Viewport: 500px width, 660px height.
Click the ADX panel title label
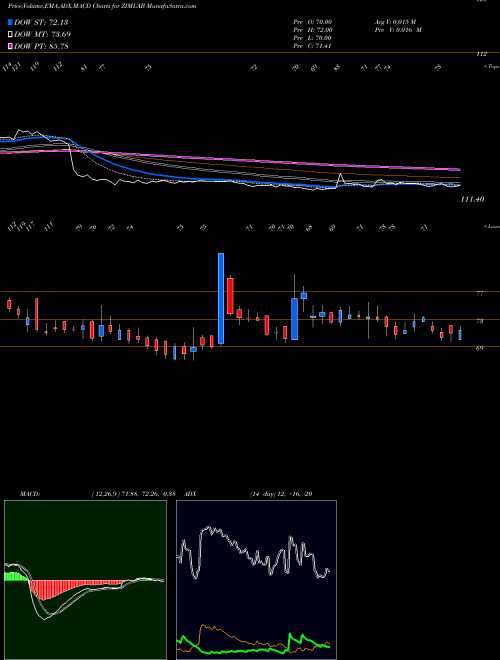tap(190, 494)
